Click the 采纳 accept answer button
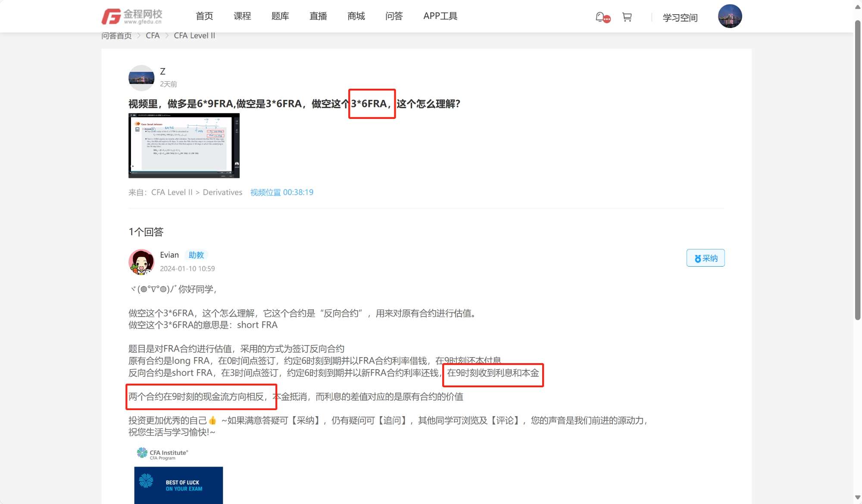 pos(705,258)
